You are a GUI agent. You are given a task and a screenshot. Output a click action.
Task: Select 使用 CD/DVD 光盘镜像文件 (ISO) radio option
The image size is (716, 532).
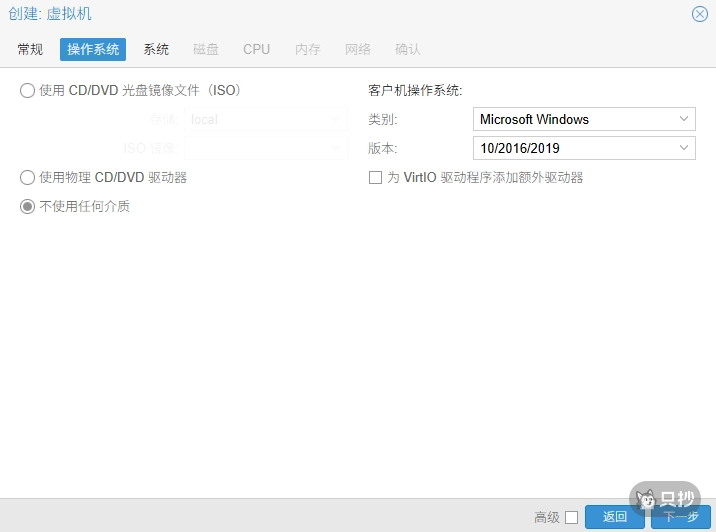click(28, 90)
